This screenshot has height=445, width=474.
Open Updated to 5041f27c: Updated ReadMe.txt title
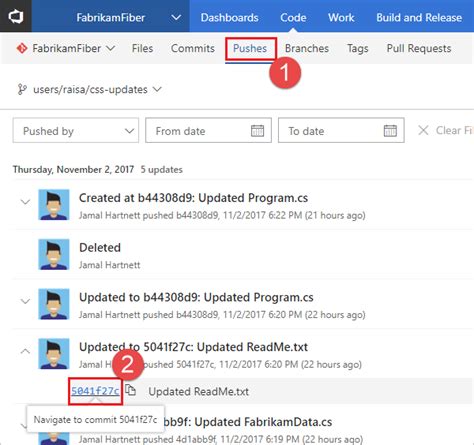click(x=193, y=347)
